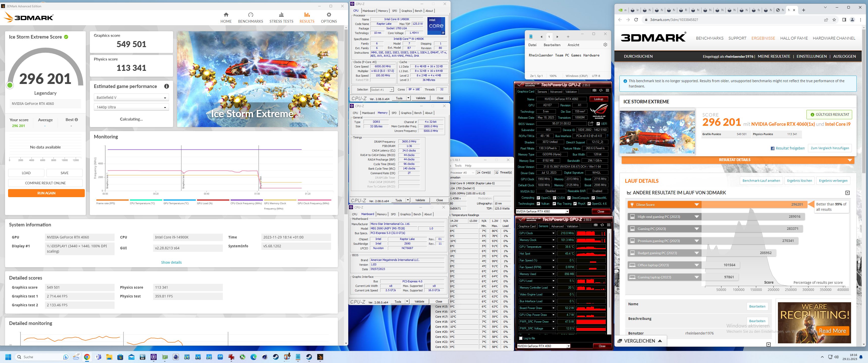This screenshot has width=868, height=363.
Task: Open OPTIONS gear in 3DMark app
Action: tap(329, 17)
